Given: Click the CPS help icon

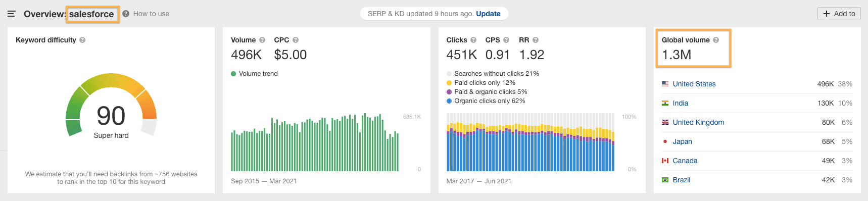Looking at the screenshot, I should pyautogui.click(x=506, y=40).
